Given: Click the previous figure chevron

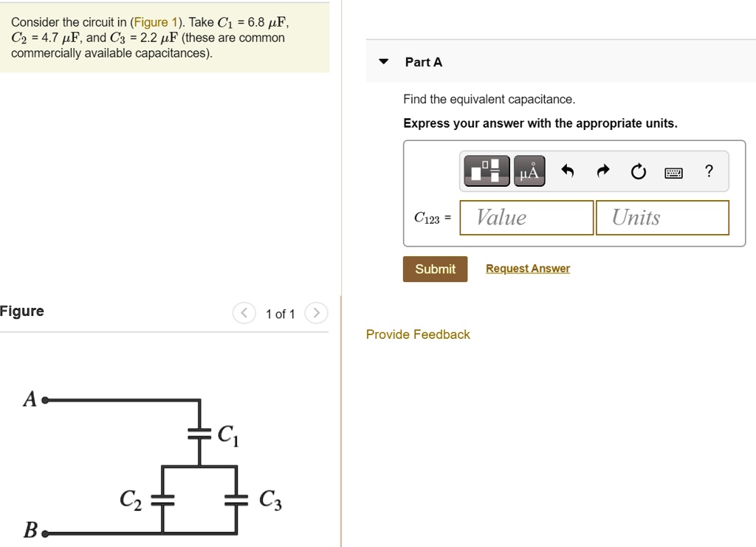Looking at the screenshot, I should tap(244, 313).
